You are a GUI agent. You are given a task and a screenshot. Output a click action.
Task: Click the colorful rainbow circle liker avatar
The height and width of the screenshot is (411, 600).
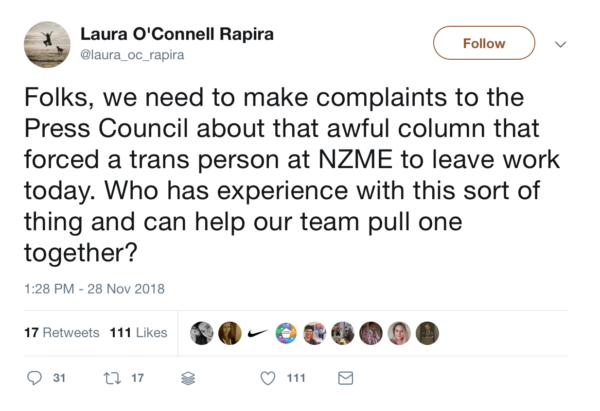click(286, 333)
